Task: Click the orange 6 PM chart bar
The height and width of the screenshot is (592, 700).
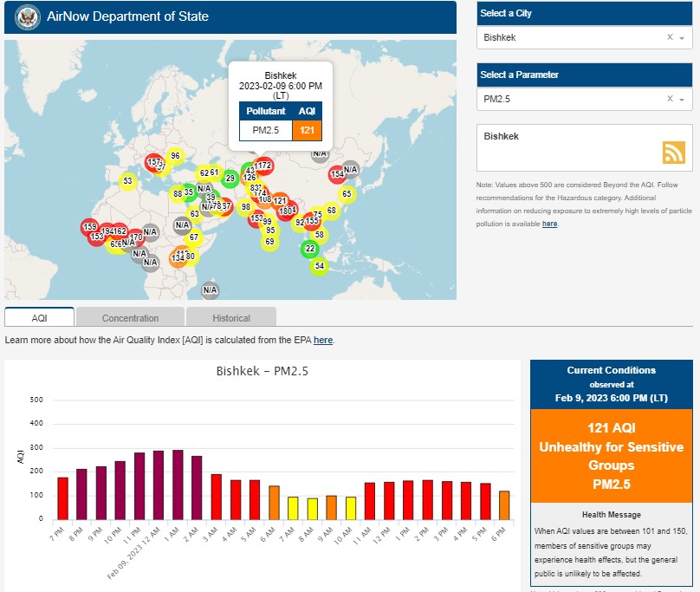Action: [504, 504]
